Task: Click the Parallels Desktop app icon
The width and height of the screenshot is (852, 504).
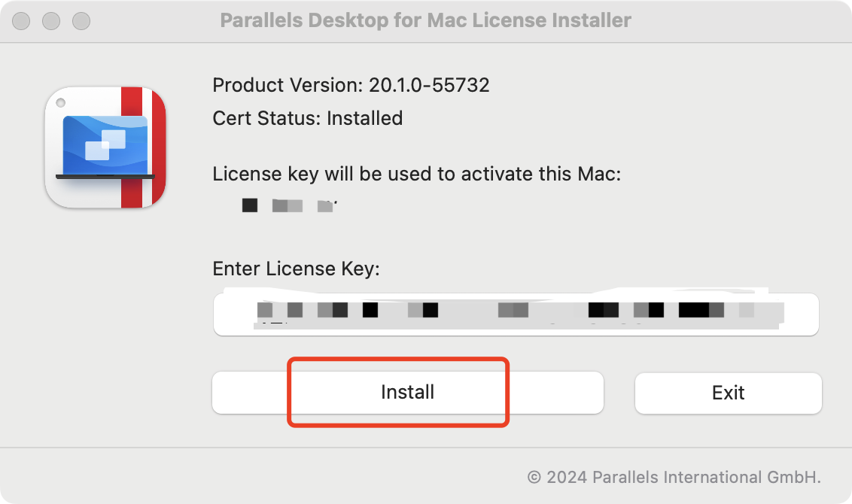Action: pos(105,147)
